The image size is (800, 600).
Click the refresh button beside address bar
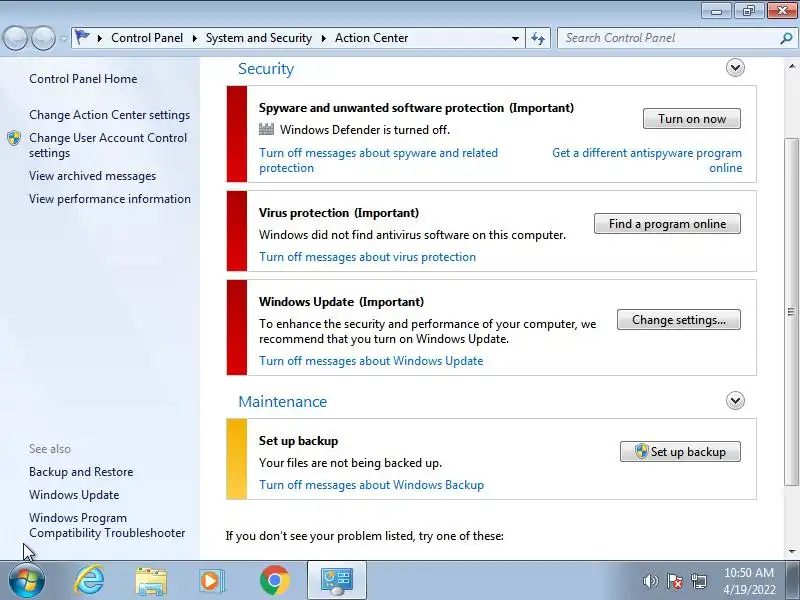point(538,38)
